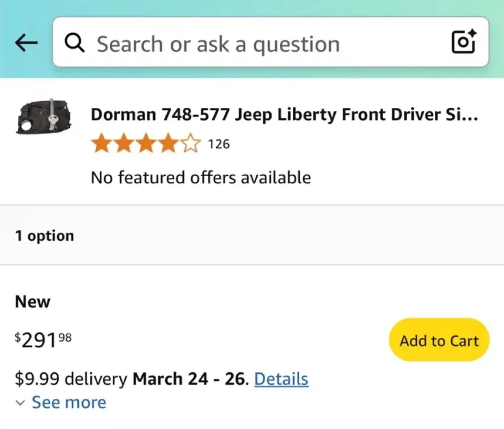Tap the back arrow to return
Screen dimensions: 504x429
coord(26,42)
